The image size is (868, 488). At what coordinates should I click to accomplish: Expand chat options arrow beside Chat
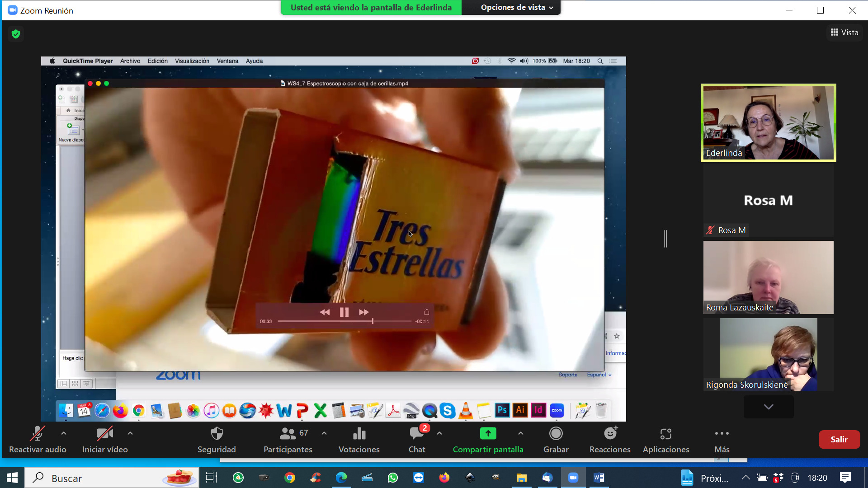(x=439, y=433)
